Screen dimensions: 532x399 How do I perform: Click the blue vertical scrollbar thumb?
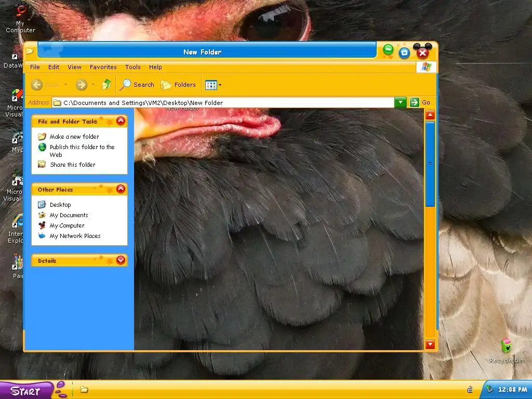pyautogui.click(x=430, y=164)
